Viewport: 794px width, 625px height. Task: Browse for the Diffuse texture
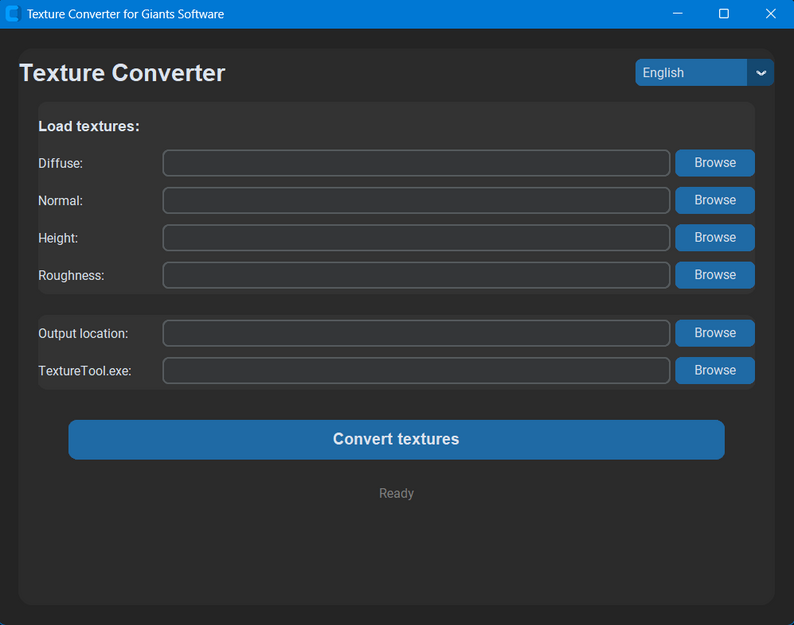click(x=714, y=163)
